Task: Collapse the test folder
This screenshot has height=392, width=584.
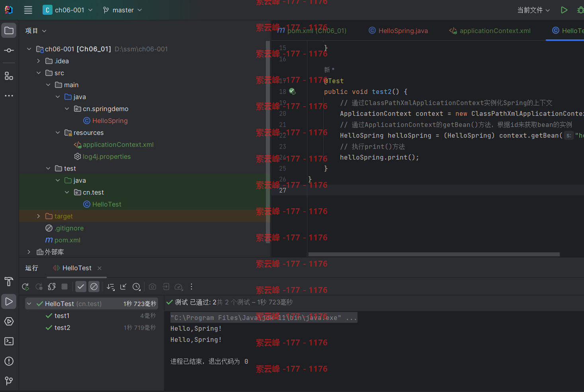Action: click(48, 168)
